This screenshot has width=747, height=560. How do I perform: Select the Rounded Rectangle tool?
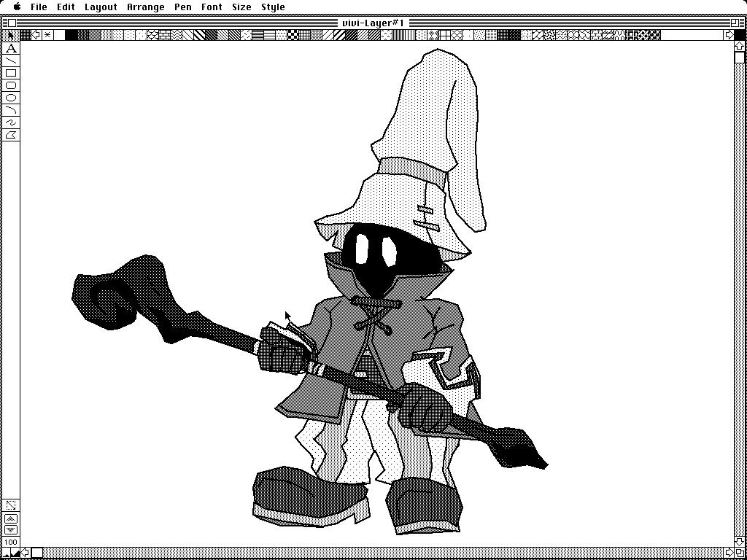point(11,85)
